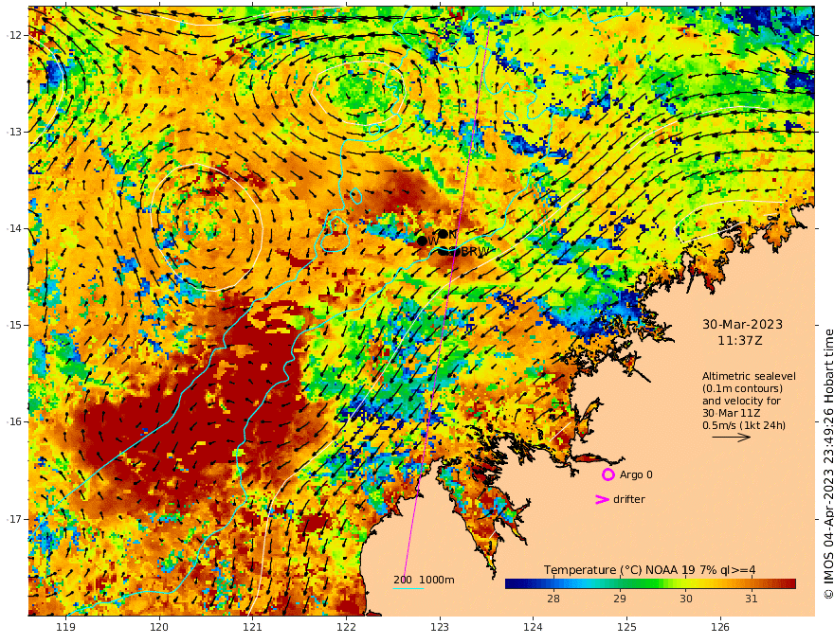This screenshot has width=834, height=644.
Task: Click the latitude axis label -14
Action: [14, 228]
